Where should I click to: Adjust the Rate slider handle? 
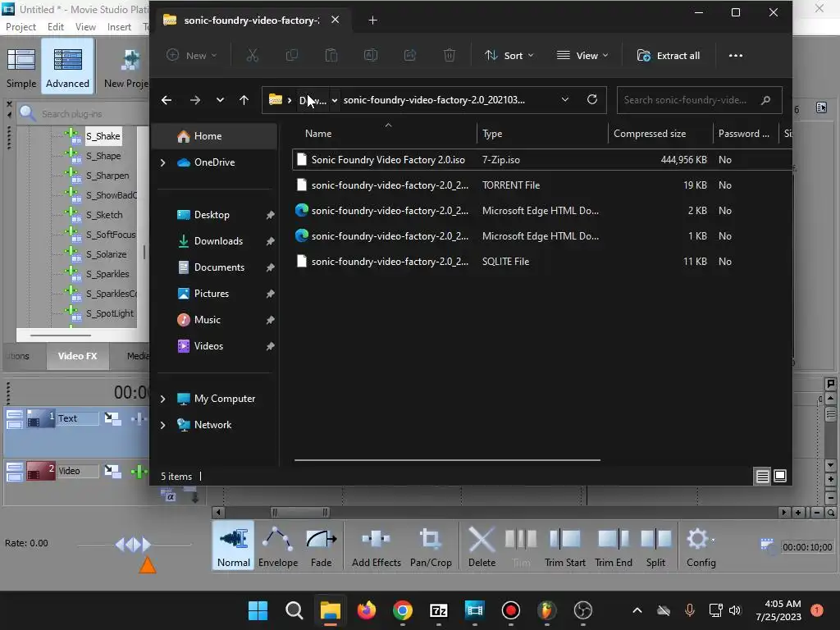coord(133,545)
